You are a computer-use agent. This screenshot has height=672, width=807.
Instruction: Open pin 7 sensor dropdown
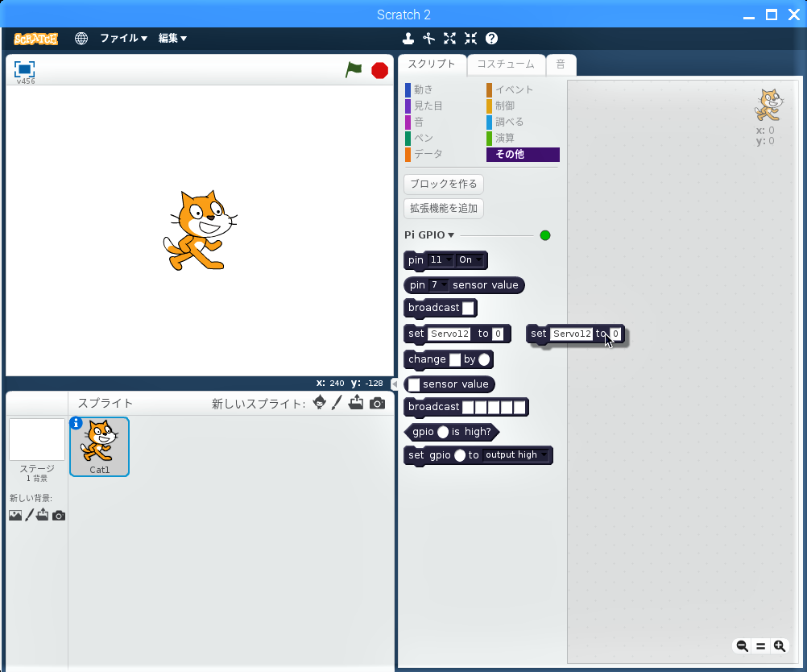click(438, 284)
